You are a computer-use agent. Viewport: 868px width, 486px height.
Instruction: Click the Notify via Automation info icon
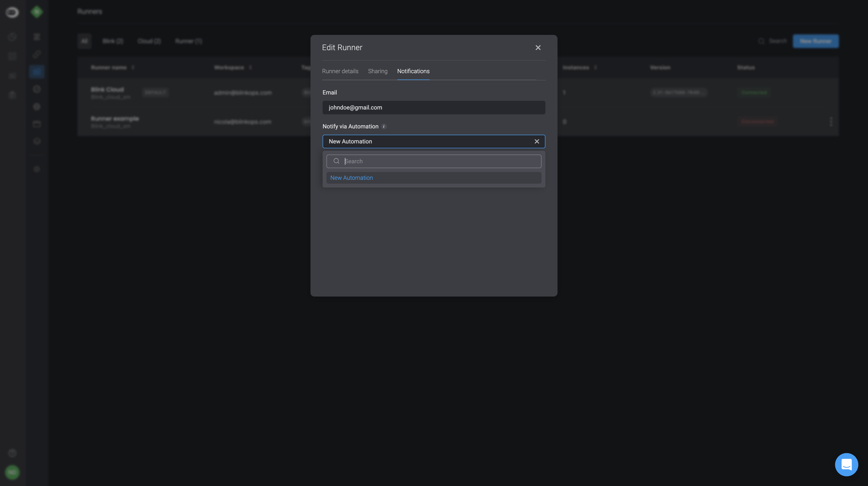[x=383, y=127]
